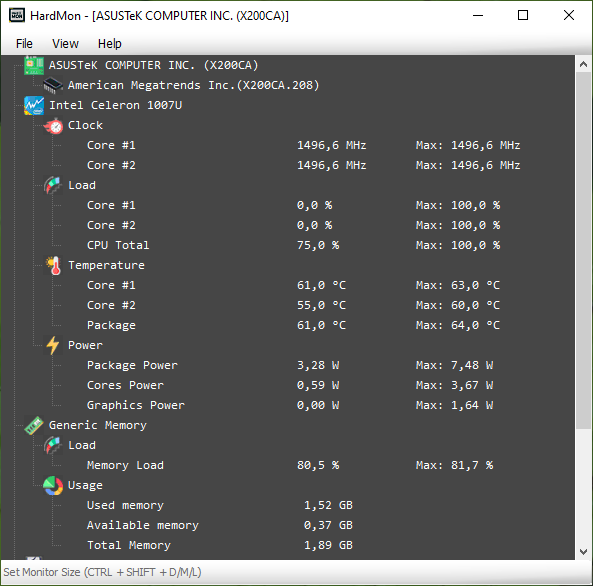The height and width of the screenshot is (586, 593).
Task: Select the CPU Total load row
Action: tap(293, 245)
